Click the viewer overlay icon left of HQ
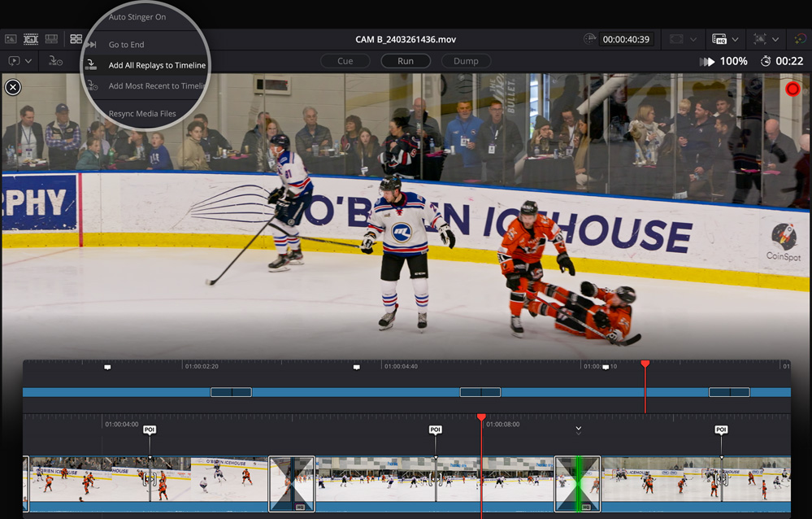Screen dimensions: 812x519 [677, 39]
